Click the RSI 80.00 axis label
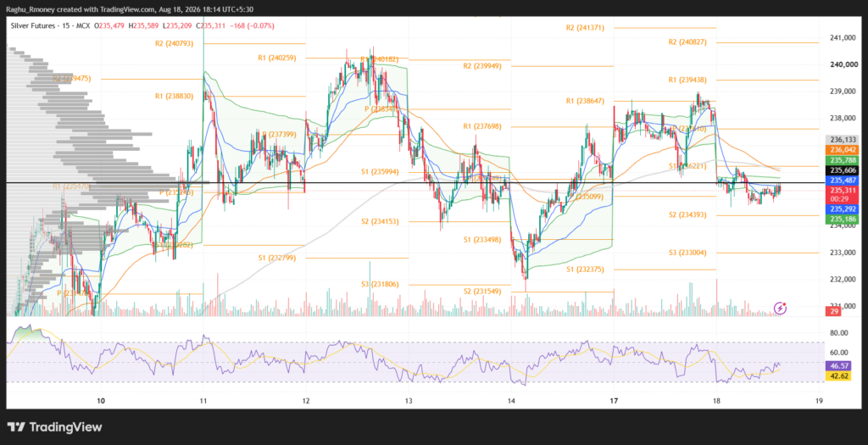The height and width of the screenshot is (445, 868). tap(840, 332)
